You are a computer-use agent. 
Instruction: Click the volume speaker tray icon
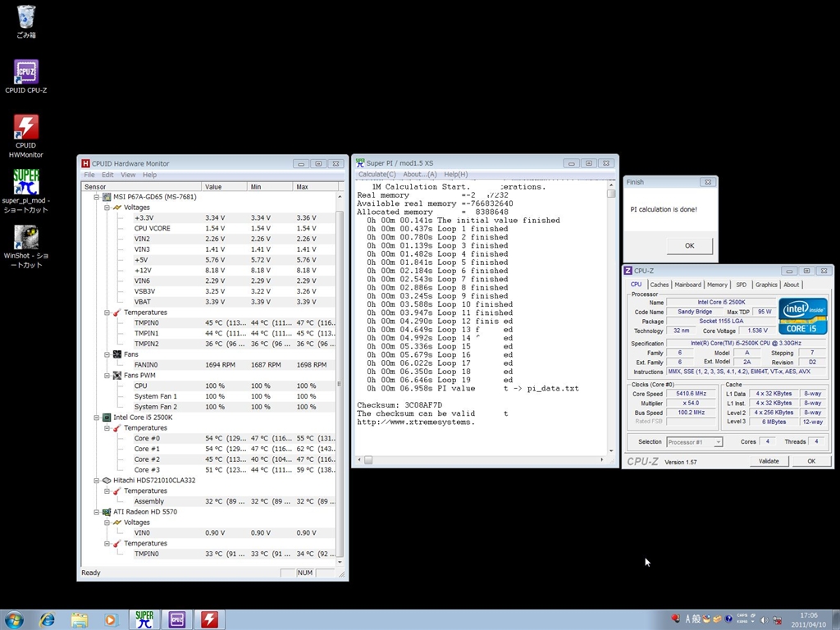click(765, 620)
